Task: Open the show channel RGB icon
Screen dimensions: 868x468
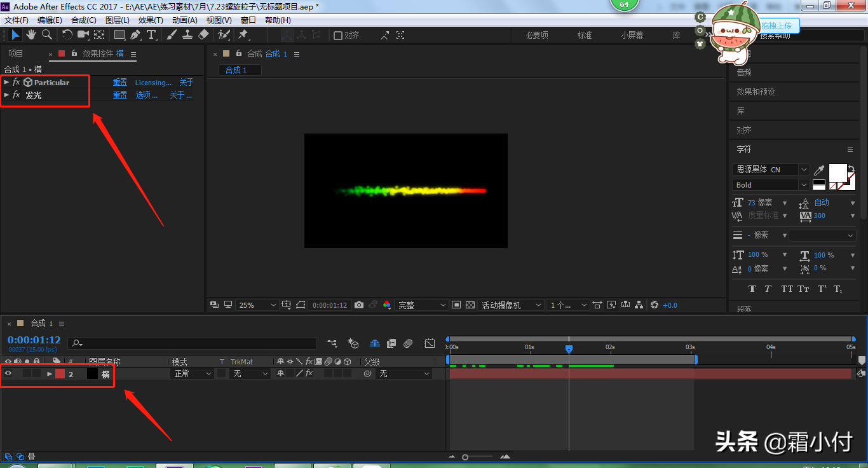Action: pos(386,305)
